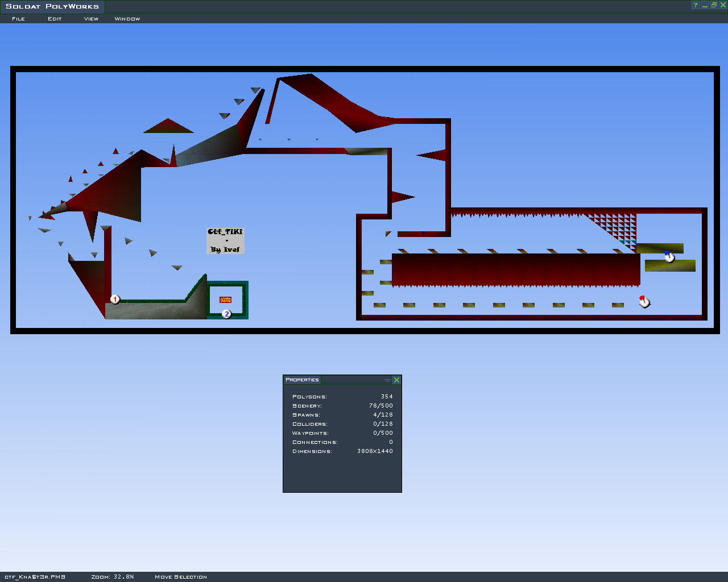The height and width of the screenshot is (582, 728).
Task: Click the help question mark button
Action: (x=695, y=5)
